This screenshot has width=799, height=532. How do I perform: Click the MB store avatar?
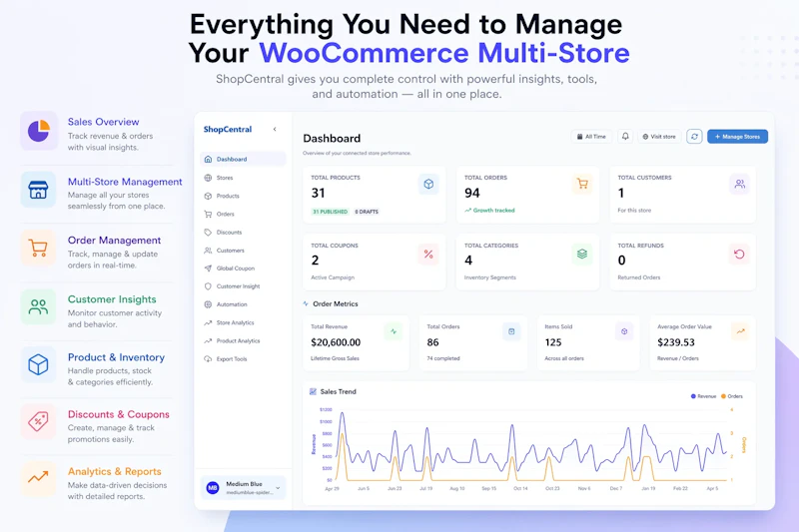(213, 488)
